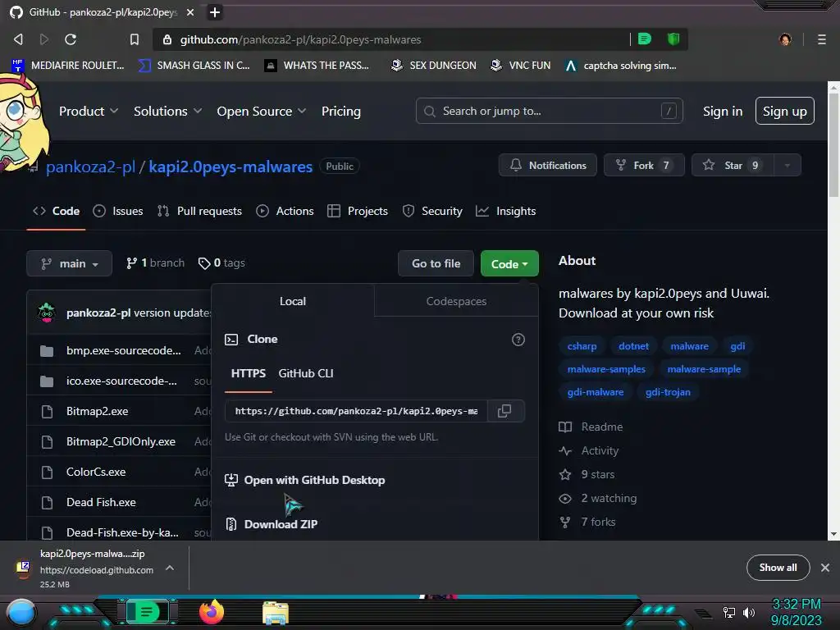This screenshot has width=840, height=630.
Task: Click the Go to file button
Action: pyautogui.click(x=436, y=263)
